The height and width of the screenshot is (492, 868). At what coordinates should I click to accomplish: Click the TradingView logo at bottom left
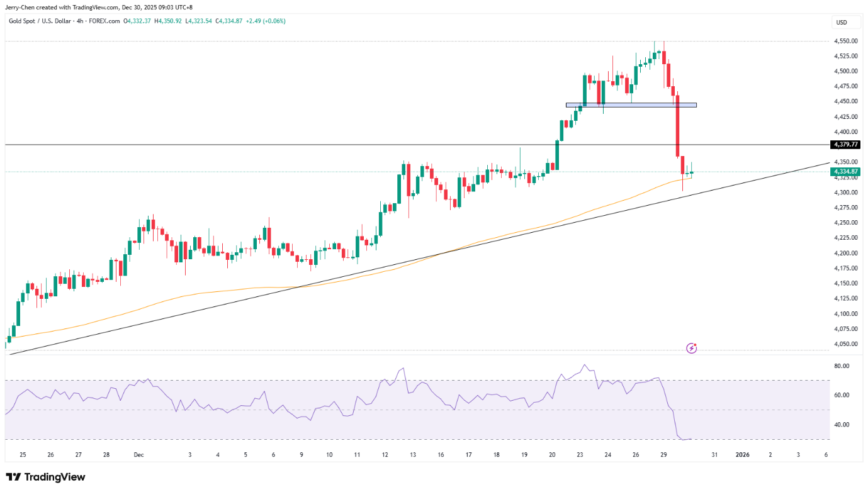point(45,477)
